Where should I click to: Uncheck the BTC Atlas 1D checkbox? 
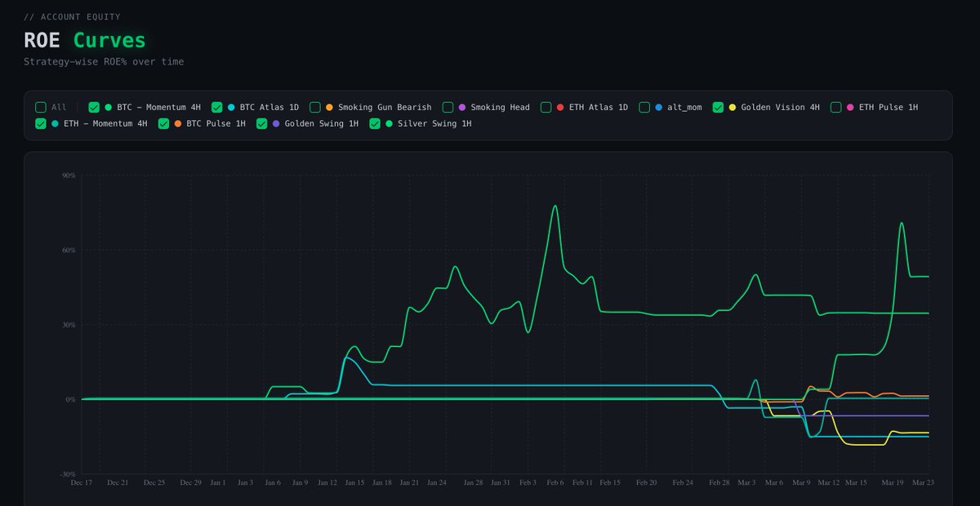pyautogui.click(x=217, y=107)
